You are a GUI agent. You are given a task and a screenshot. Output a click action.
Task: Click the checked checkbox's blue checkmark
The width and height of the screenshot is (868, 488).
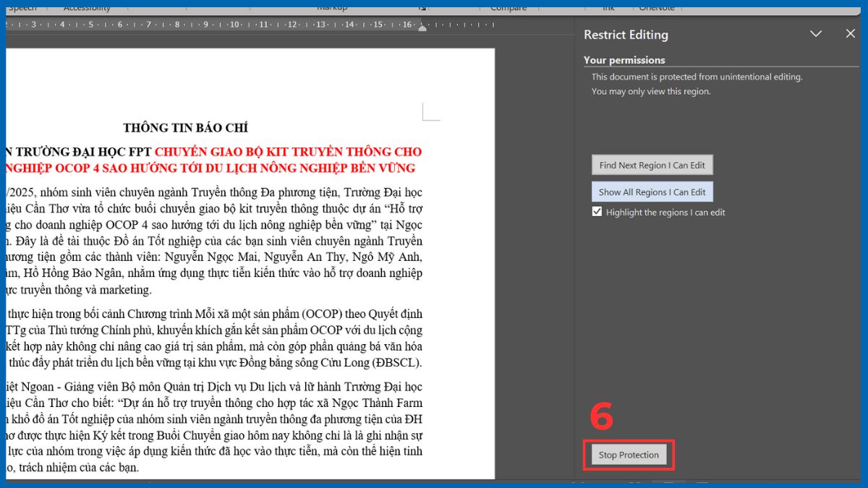pyautogui.click(x=597, y=212)
